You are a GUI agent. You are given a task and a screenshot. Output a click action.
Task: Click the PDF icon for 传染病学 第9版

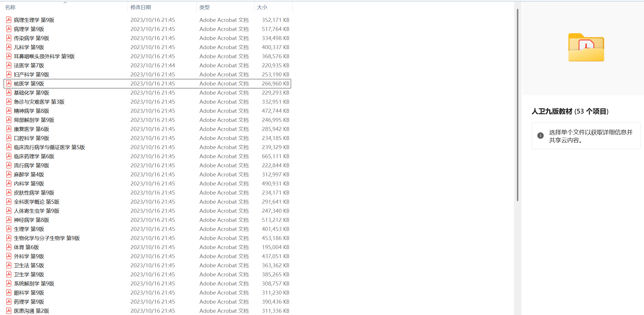(x=9, y=38)
